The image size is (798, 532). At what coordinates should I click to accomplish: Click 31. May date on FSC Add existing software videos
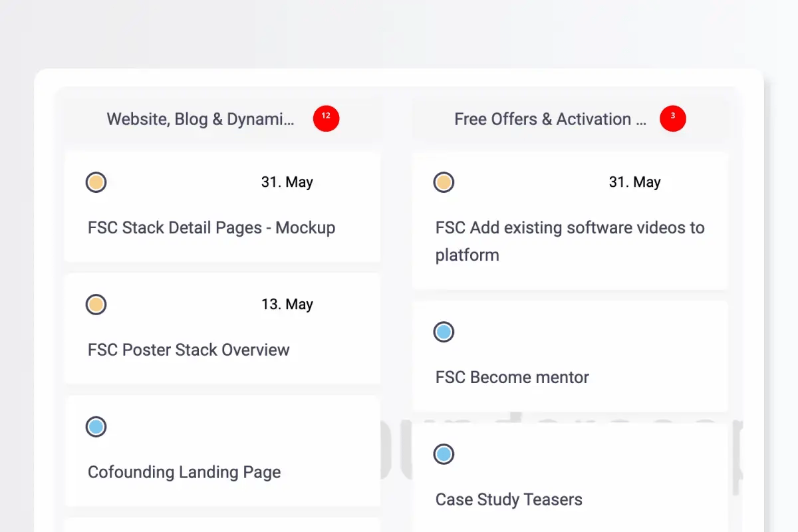point(634,182)
